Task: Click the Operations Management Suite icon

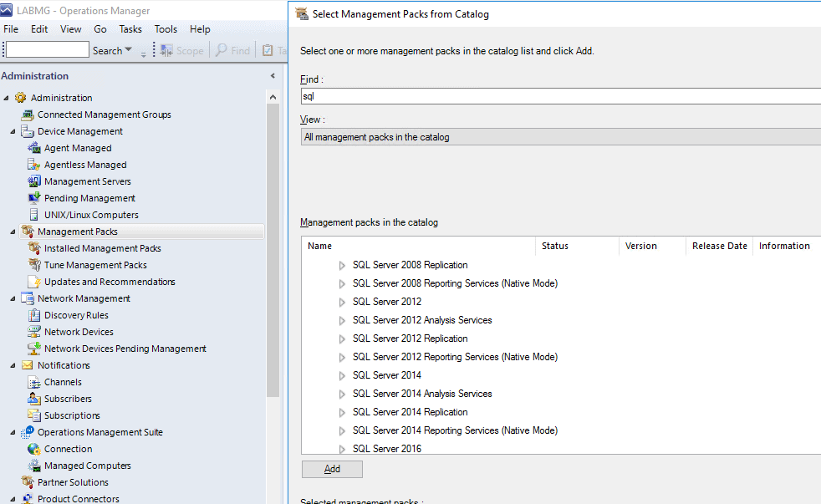Action: [28, 432]
